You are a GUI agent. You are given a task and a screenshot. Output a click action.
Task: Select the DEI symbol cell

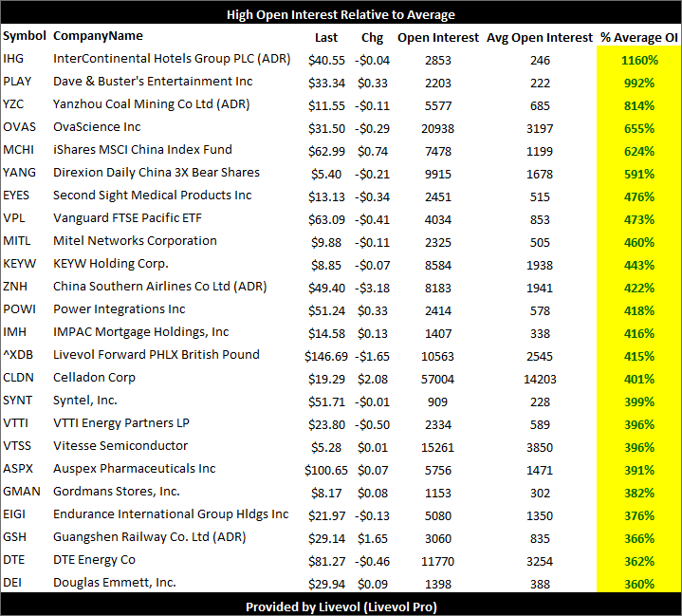point(12,583)
